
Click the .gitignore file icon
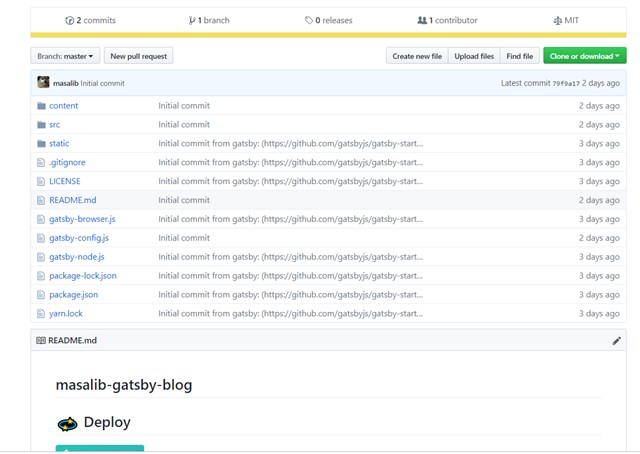(x=41, y=162)
